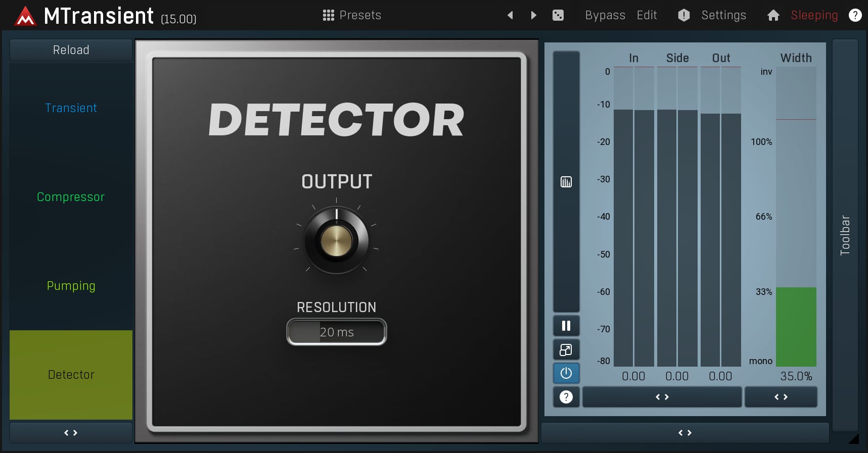This screenshot has width=868, height=453.
Task: Load the previous preset arrow
Action: pyautogui.click(x=510, y=16)
